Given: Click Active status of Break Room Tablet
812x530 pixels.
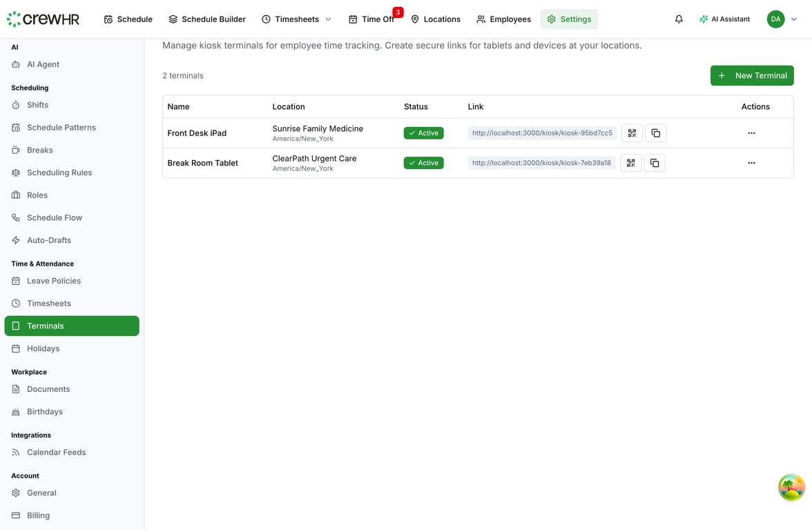Looking at the screenshot, I should pyautogui.click(x=424, y=163).
